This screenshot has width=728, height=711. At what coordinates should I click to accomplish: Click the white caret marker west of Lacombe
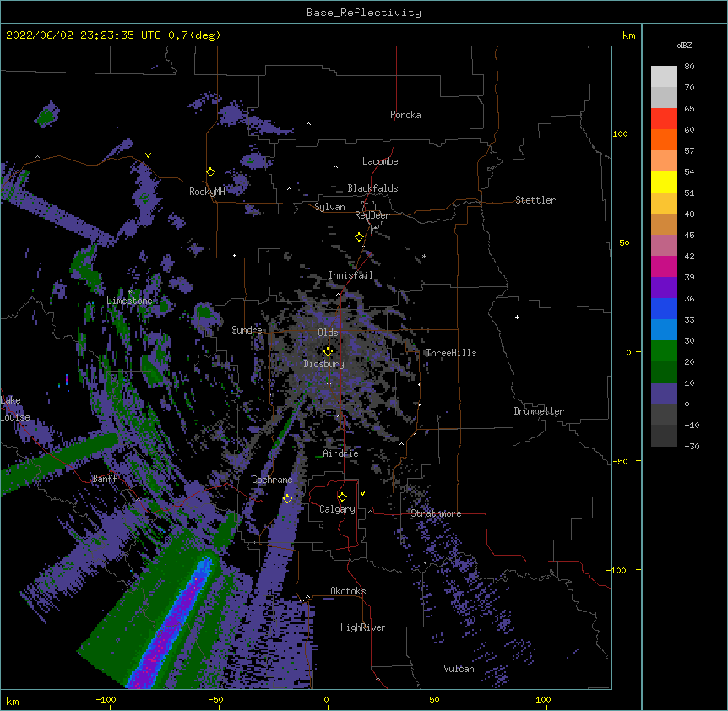pos(335,167)
